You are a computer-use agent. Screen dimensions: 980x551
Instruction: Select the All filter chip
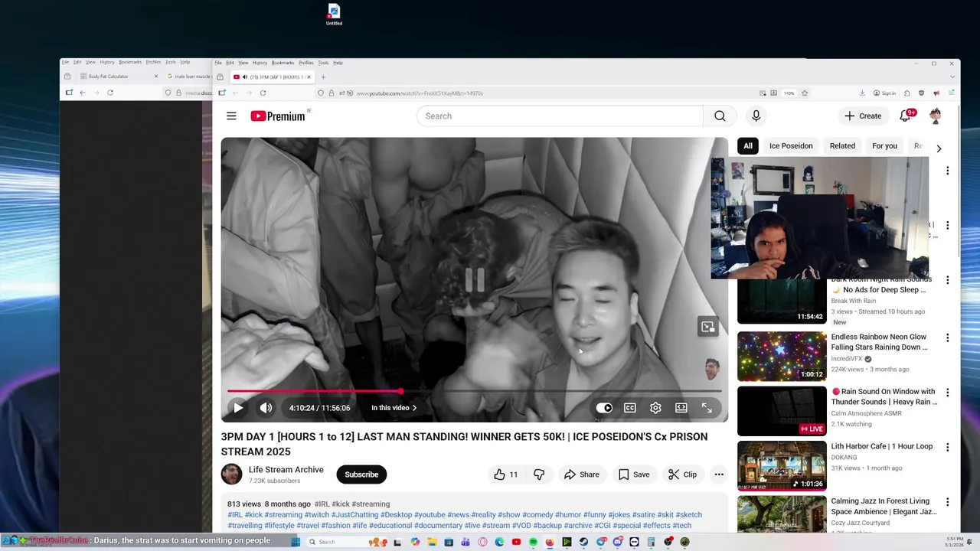(x=748, y=146)
